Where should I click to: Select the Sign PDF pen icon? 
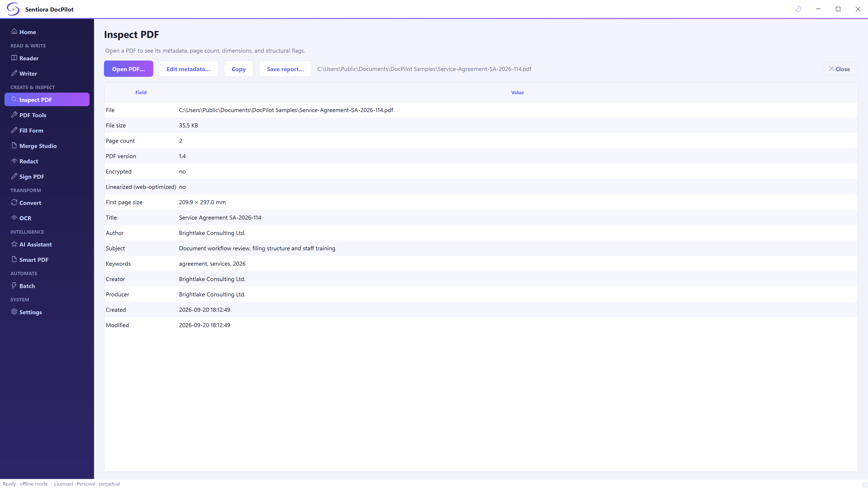click(x=14, y=176)
